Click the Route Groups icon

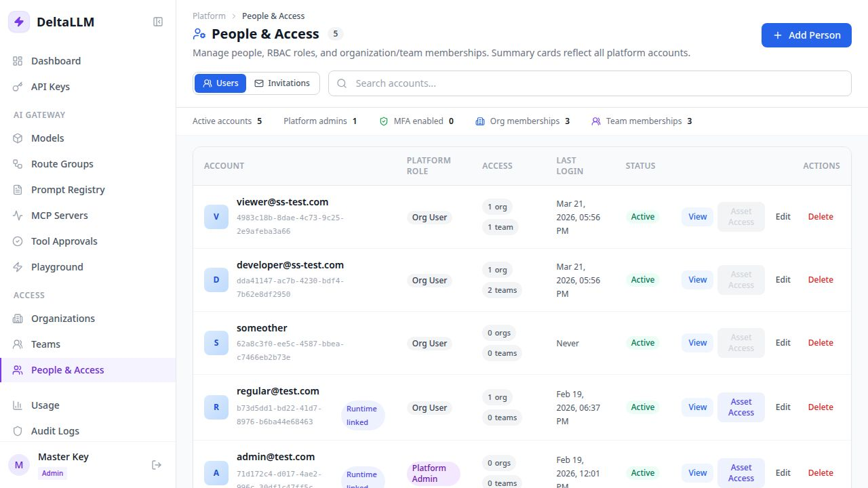(x=18, y=164)
